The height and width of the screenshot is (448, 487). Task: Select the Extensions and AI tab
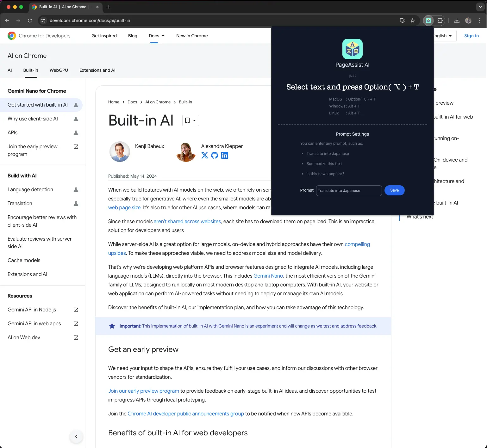click(x=97, y=70)
